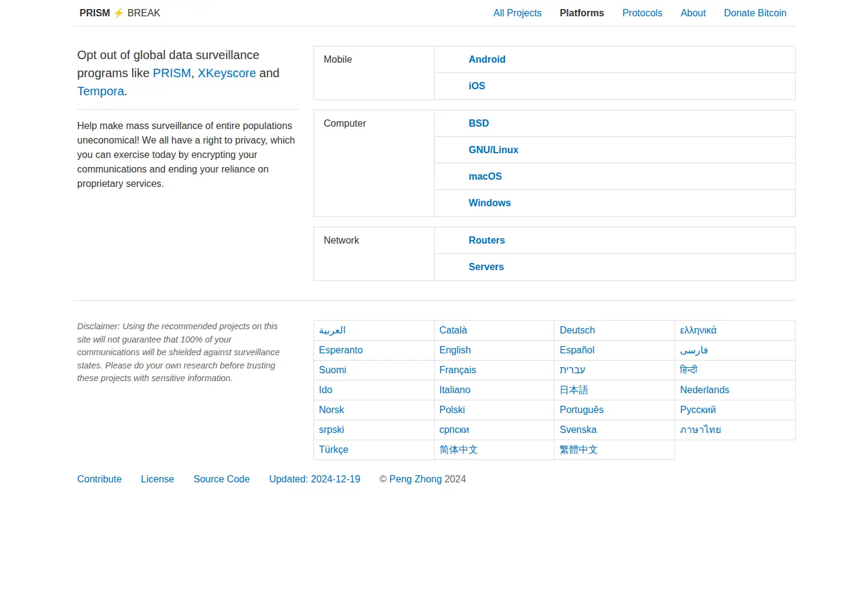Pick Ido from the language list
This screenshot has width=868, height=603.
point(325,390)
